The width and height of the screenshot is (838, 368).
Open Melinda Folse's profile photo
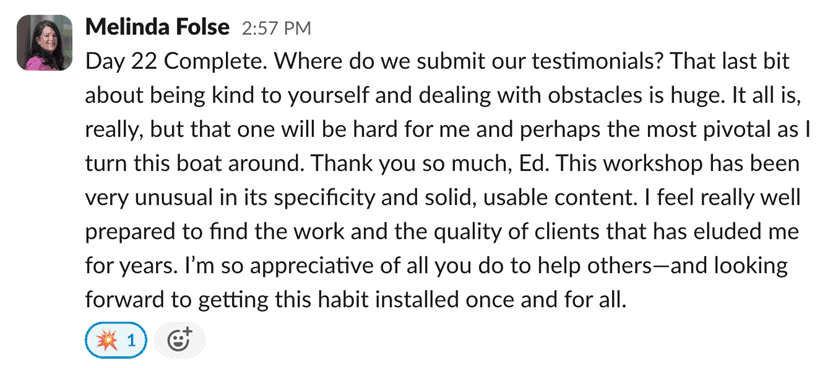(x=44, y=43)
